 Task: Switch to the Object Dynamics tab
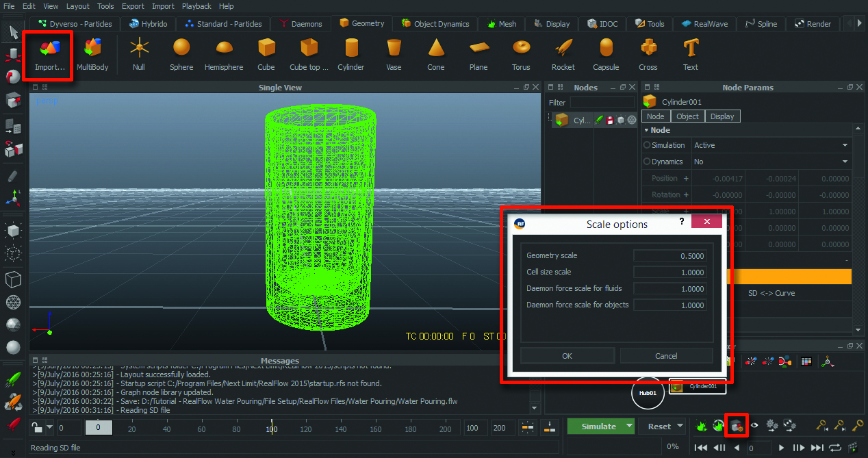(434, 23)
